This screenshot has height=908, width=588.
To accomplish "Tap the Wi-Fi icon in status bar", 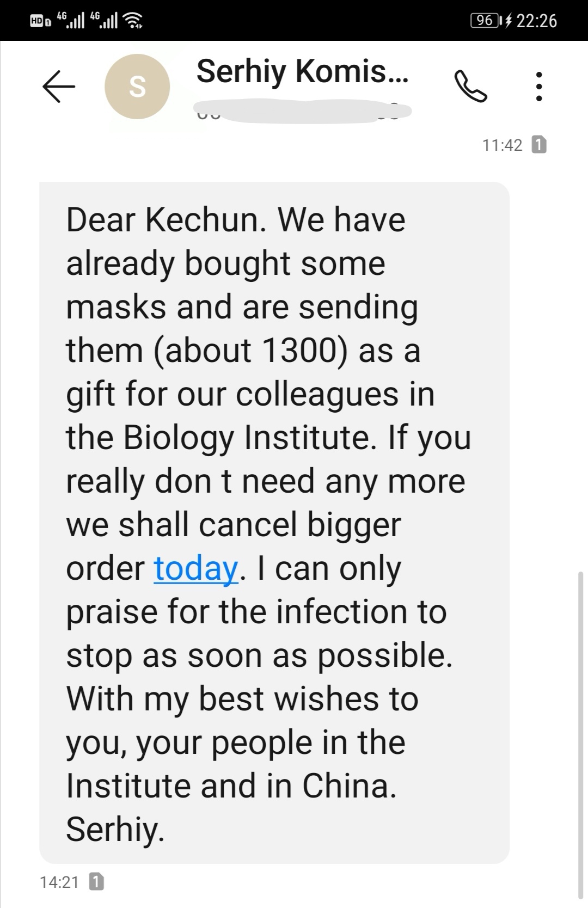I will click(x=132, y=21).
